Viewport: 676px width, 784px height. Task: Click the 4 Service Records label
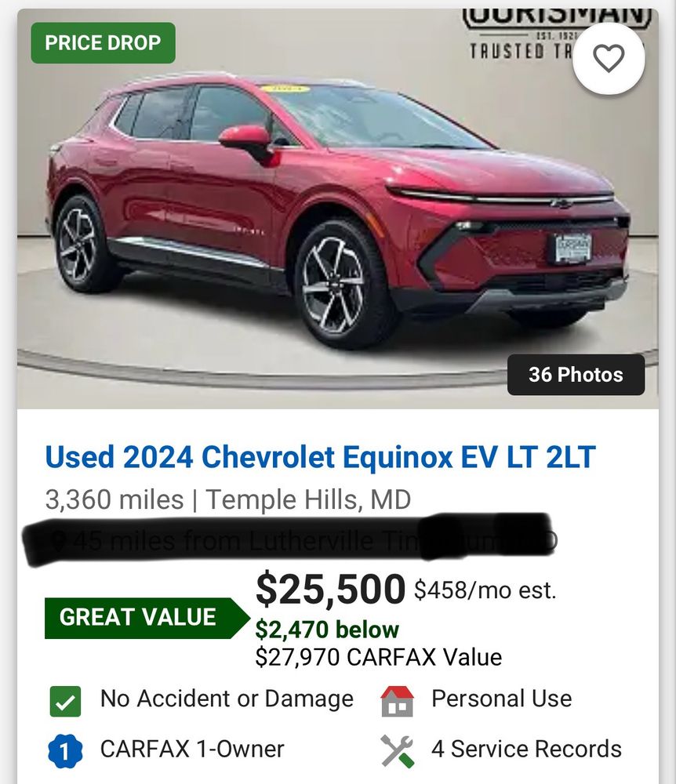[x=526, y=749]
